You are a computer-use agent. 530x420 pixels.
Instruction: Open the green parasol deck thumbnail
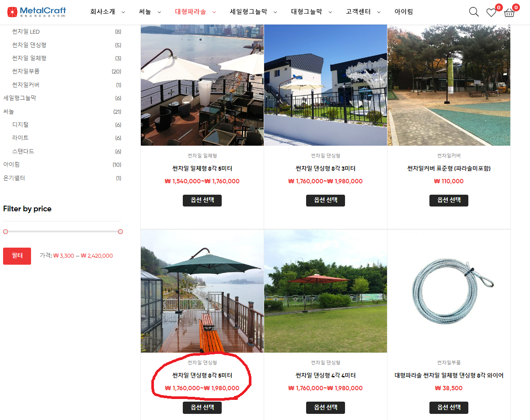pyautogui.click(x=202, y=291)
